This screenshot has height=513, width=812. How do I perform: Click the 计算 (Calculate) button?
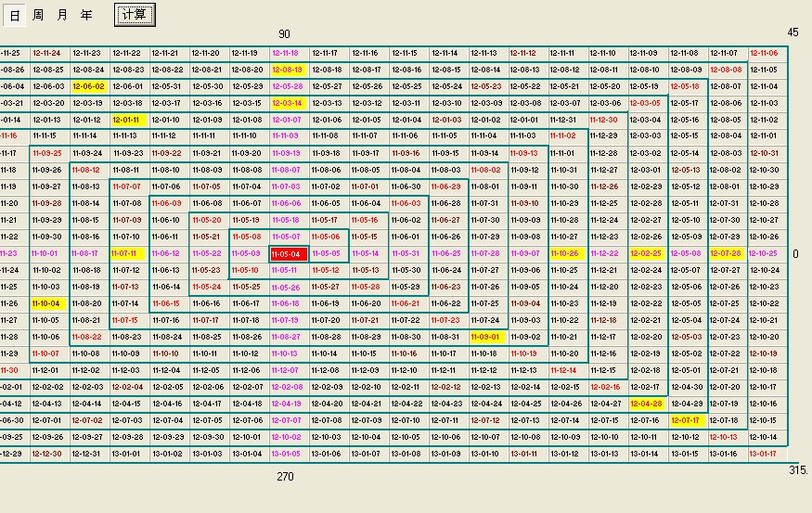pyautogui.click(x=135, y=15)
